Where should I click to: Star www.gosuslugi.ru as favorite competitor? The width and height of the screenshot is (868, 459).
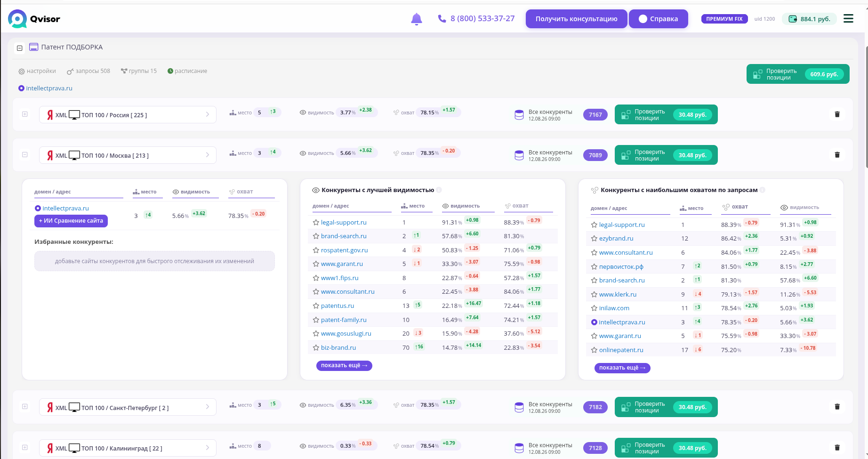click(x=316, y=334)
